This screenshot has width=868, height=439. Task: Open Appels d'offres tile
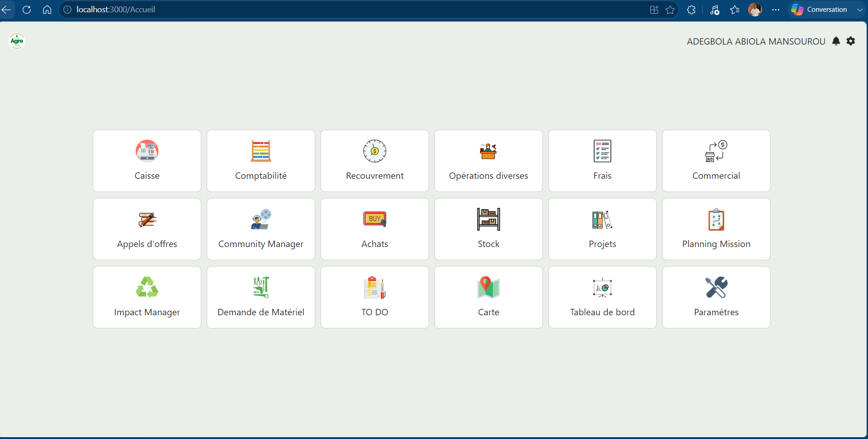click(x=147, y=229)
